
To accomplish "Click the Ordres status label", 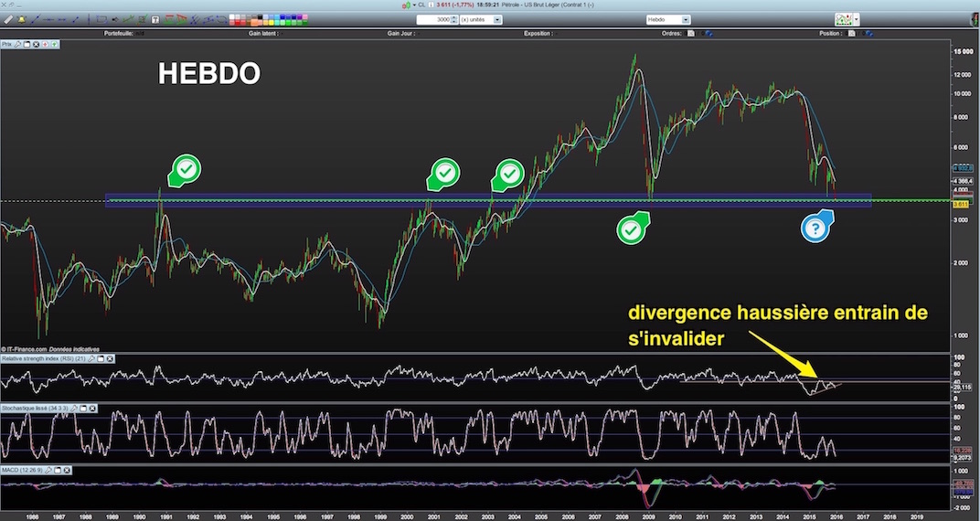I will (672, 33).
